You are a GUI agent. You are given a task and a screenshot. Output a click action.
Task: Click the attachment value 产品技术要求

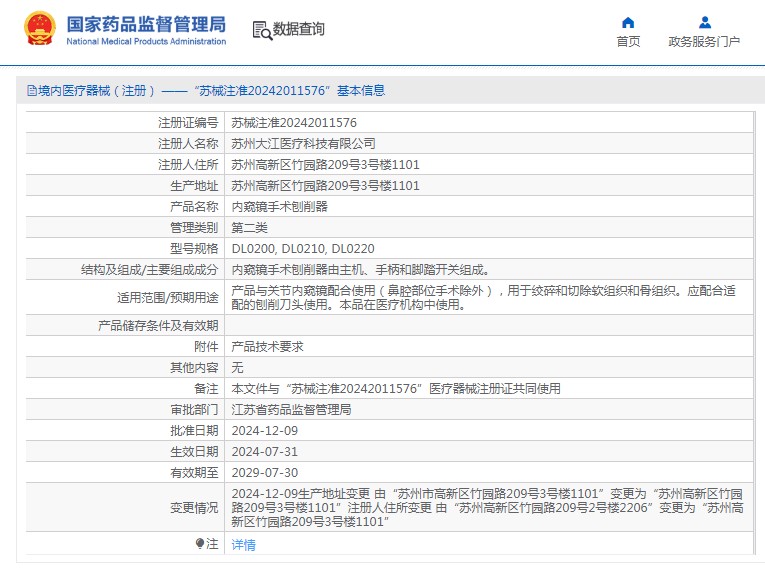267,346
